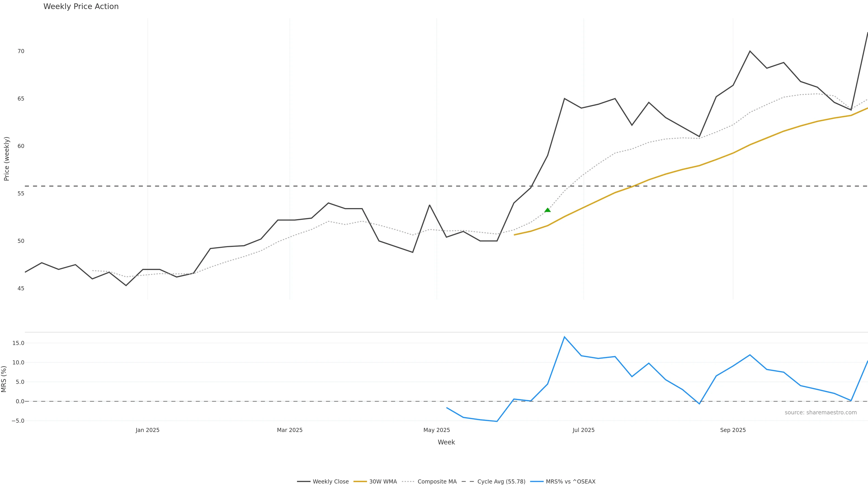Click the Weekly Price Action chart title
Screen dimensions: 868x488
81,6
